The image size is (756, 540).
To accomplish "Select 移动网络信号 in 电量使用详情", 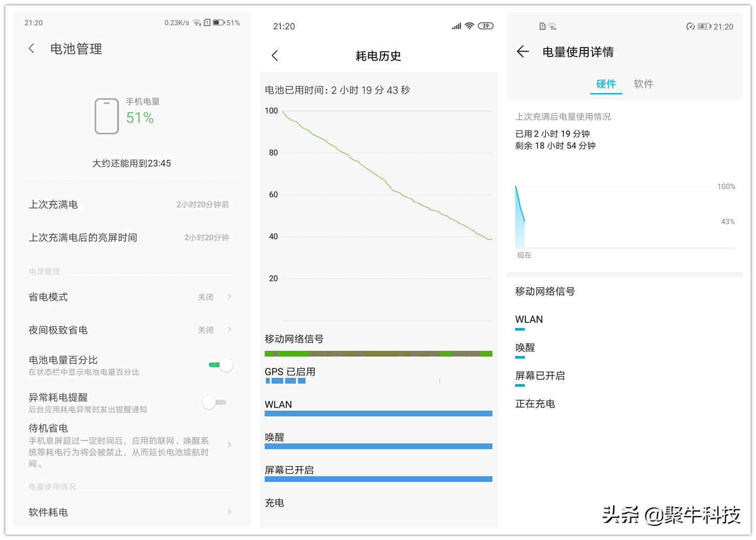I will point(545,292).
